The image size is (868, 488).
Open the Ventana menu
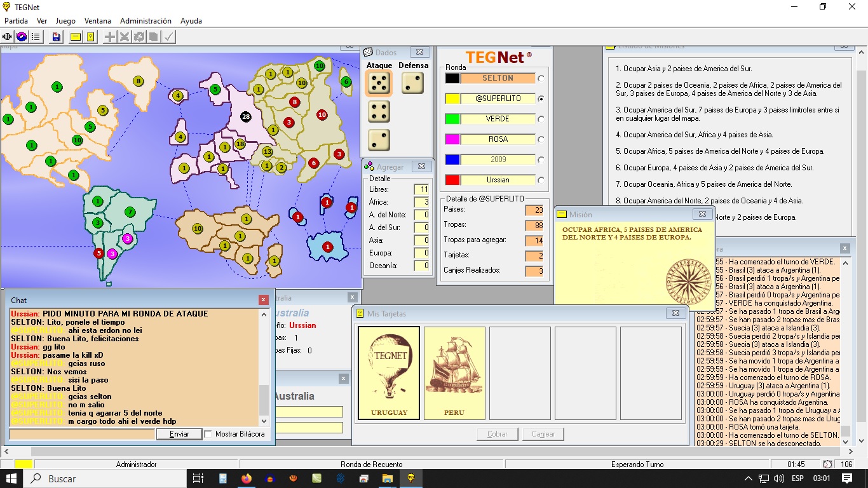point(97,21)
